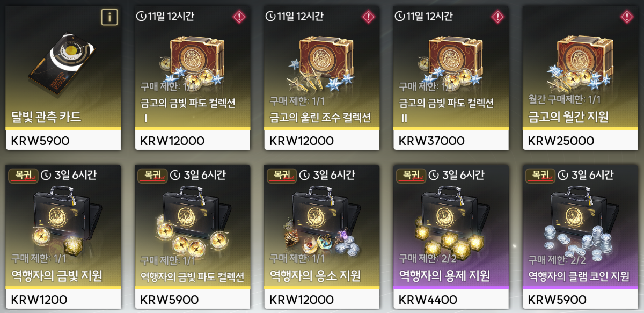This screenshot has width=644, height=313.
Task: Open the 금고의 울린 조수 컬렉션 title
Action: (320, 118)
